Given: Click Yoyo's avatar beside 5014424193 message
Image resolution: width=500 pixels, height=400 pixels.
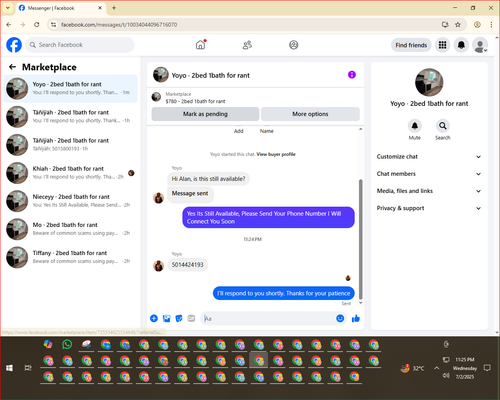Looking at the screenshot, I should tap(158, 266).
